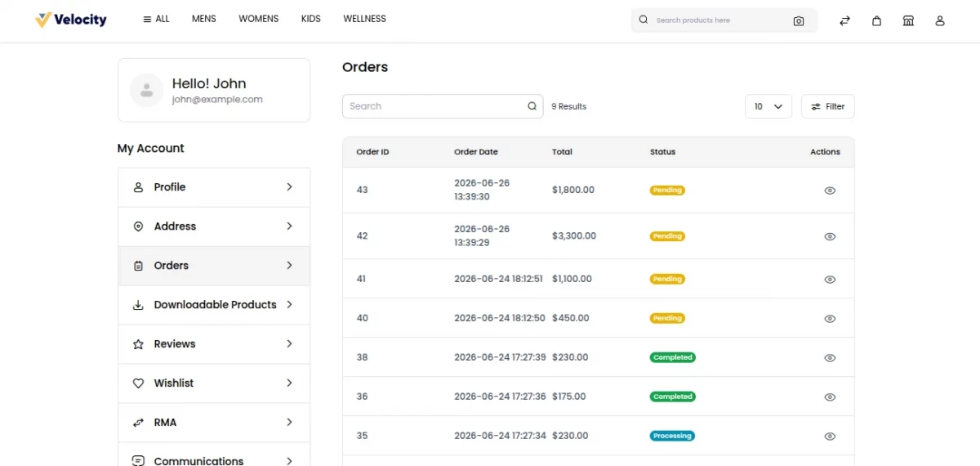Click the header search magnifier icon

[x=644, y=20]
